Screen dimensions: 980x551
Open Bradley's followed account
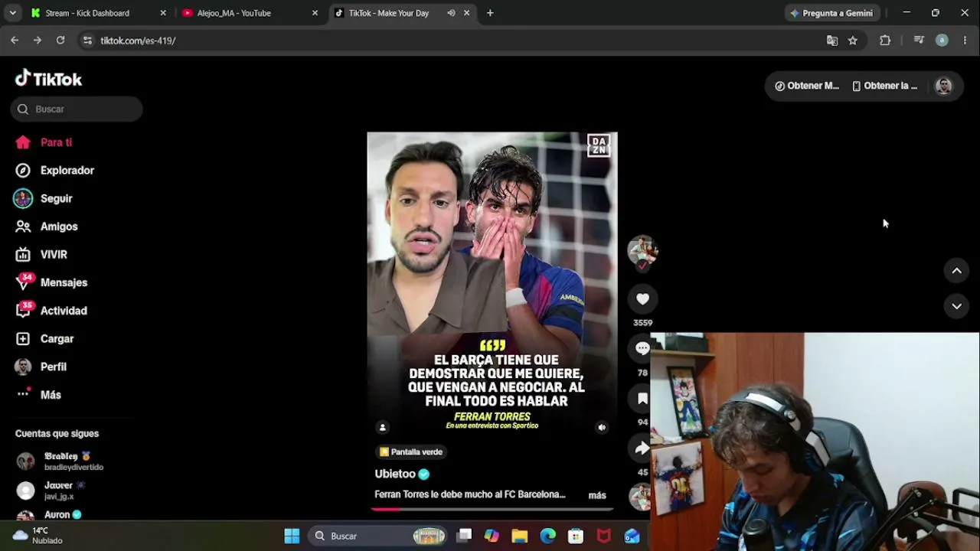(x=59, y=461)
